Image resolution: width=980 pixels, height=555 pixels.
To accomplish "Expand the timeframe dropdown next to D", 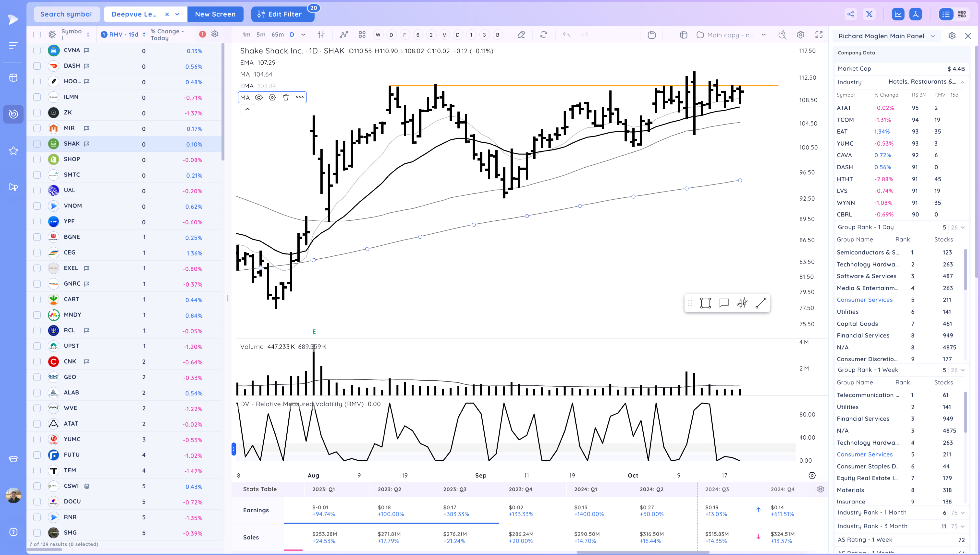I will click(x=303, y=35).
